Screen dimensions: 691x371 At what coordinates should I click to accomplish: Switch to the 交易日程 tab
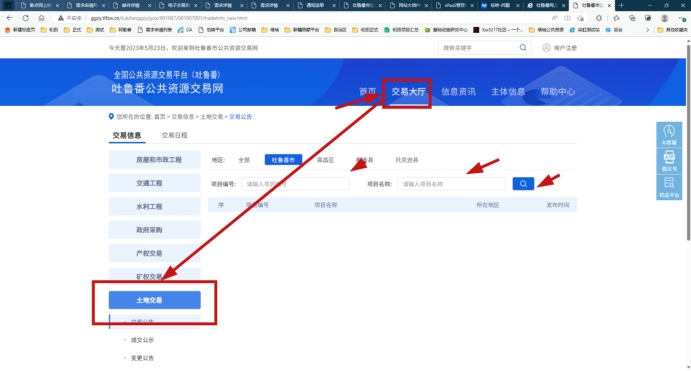click(x=175, y=135)
